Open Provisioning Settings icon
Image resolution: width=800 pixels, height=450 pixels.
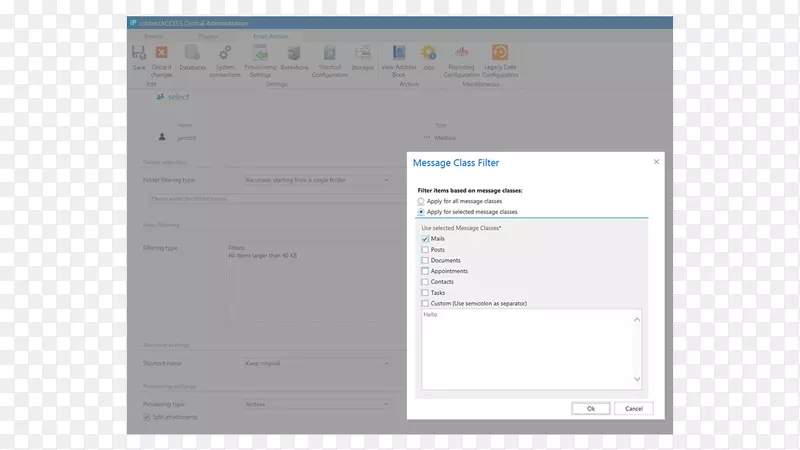point(260,52)
